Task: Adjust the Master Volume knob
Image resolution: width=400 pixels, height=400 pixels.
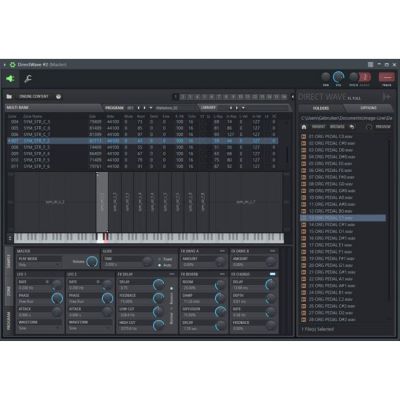Action: pos(92,262)
